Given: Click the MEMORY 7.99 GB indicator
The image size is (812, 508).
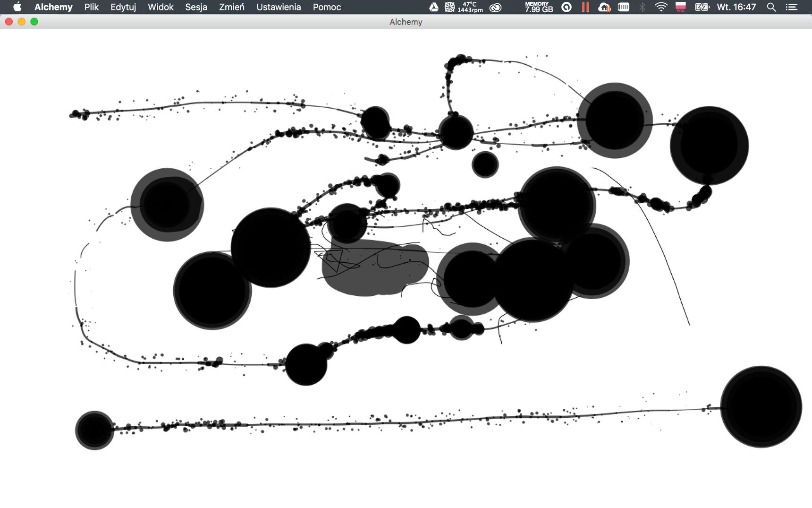Looking at the screenshot, I should (x=539, y=7).
